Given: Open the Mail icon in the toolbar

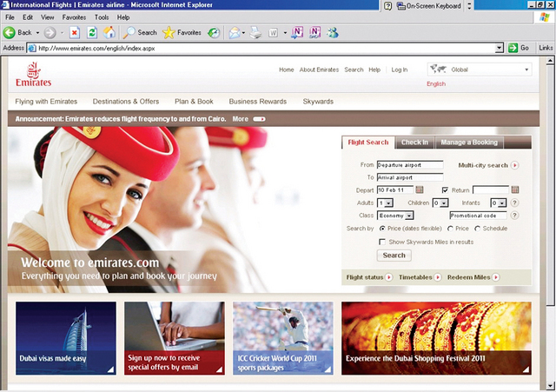Looking at the screenshot, I should click(x=235, y=33).
